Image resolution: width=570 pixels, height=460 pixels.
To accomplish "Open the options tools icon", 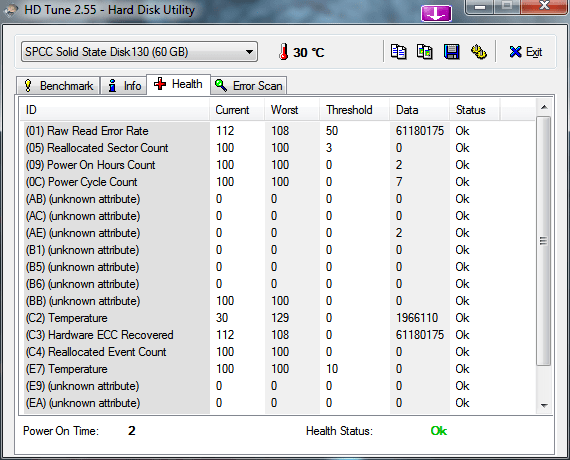I will [479, 52].
